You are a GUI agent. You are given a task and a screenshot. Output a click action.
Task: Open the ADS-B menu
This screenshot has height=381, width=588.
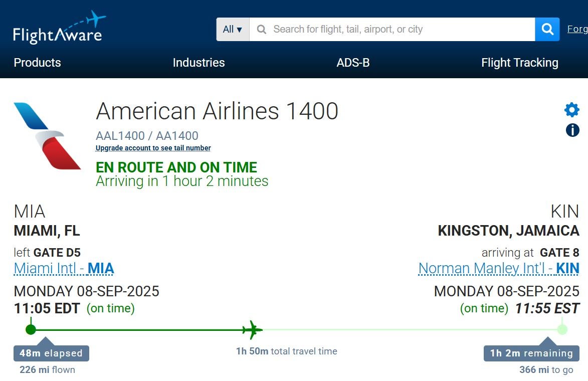tap(353, 63)
